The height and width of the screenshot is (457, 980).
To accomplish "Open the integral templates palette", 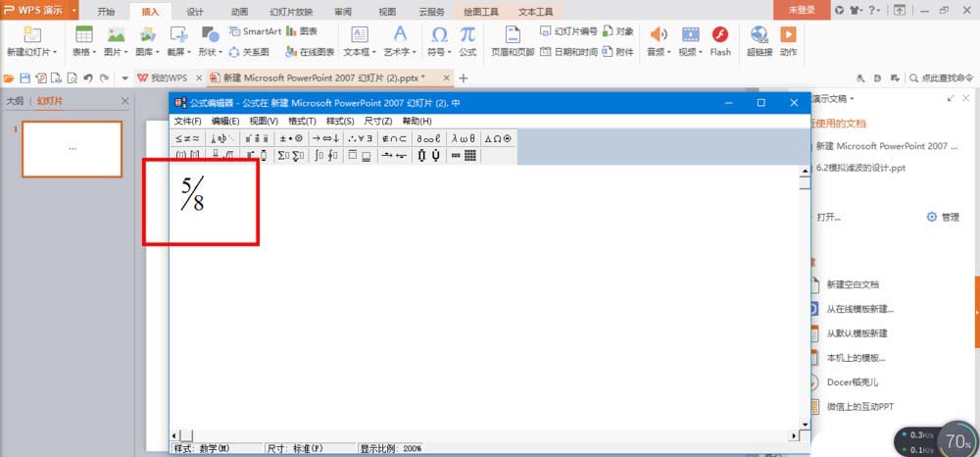I will (326, 155).
